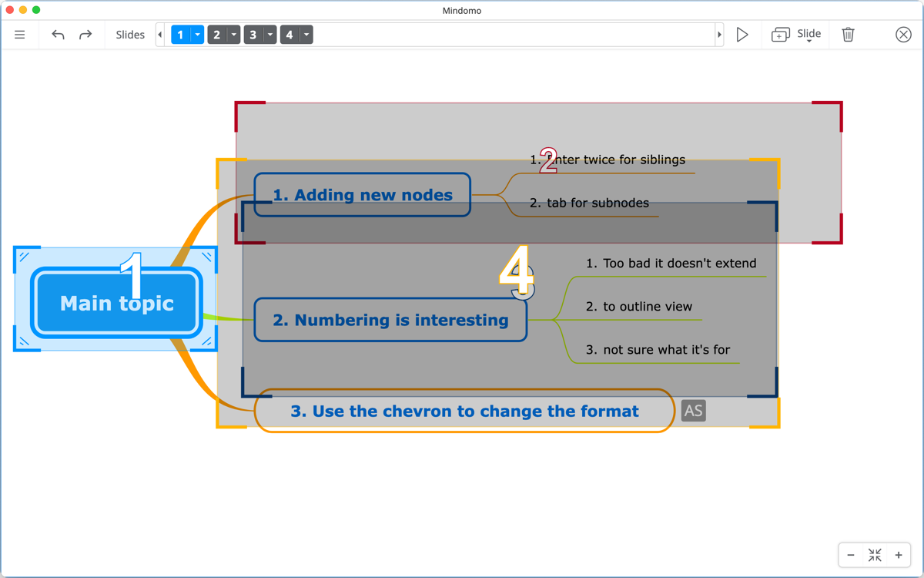Click the AS badge on topic 3
The width and height of the screenshot is (924, 578).
[x=693, y=411]
